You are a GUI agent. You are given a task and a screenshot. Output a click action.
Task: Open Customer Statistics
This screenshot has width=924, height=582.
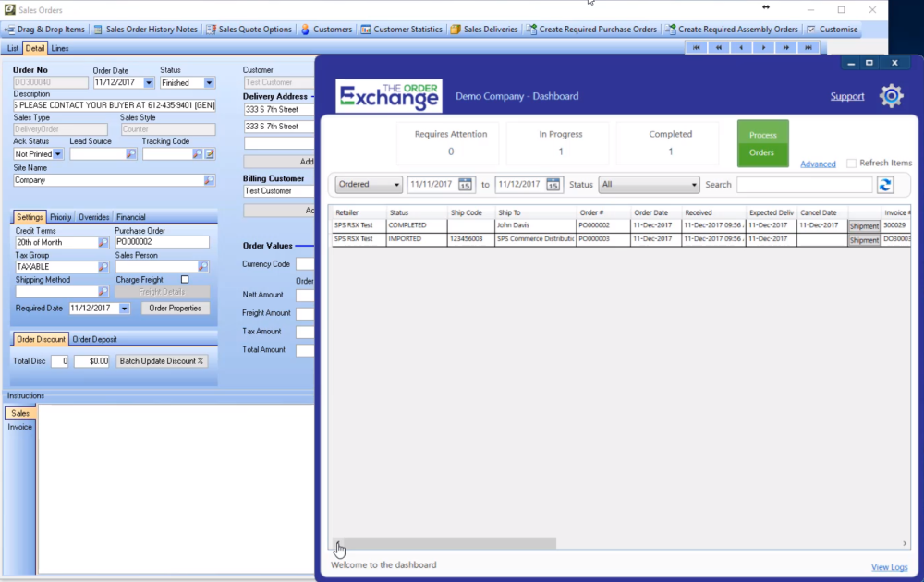402,29
